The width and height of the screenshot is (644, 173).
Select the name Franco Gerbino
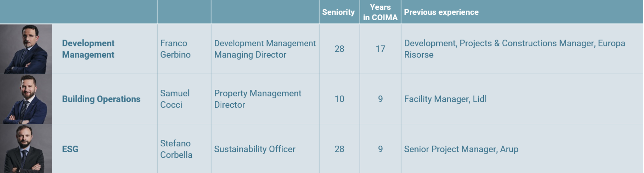(175, 49)
